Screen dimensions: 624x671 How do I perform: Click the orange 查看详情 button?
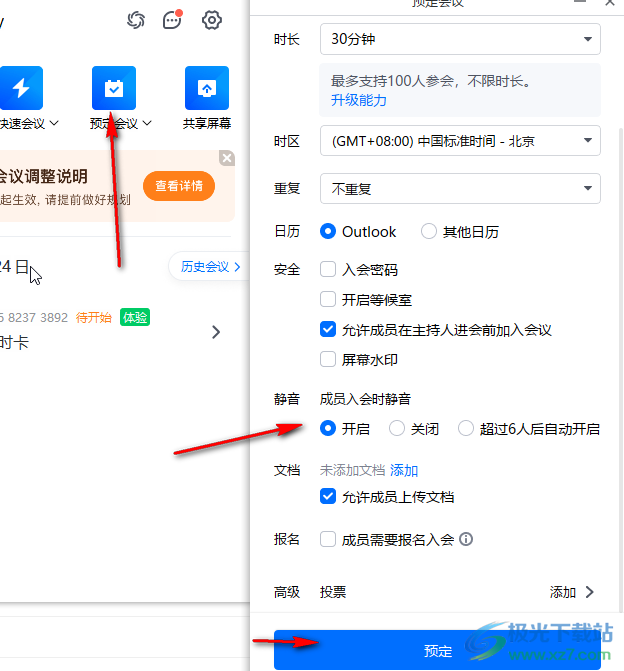[x=179, y=186]
